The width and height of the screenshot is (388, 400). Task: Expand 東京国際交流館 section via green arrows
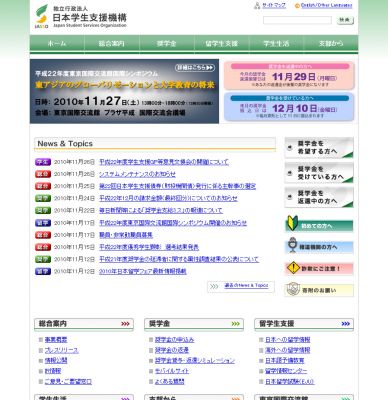(346, 398)
